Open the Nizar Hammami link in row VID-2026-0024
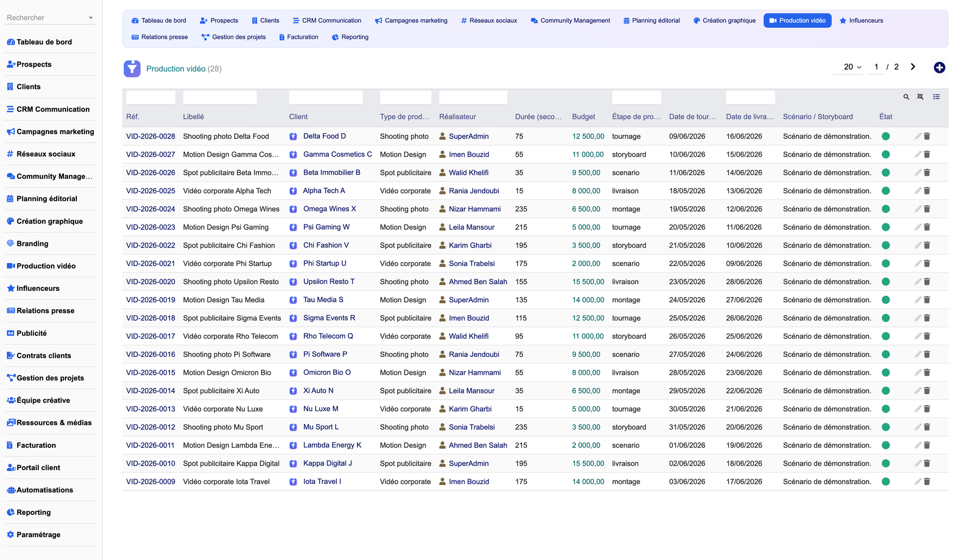Viewport: 966px width, 560px height. (x=475, y=209)
